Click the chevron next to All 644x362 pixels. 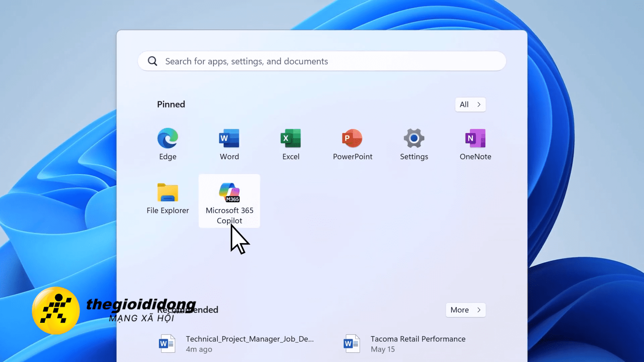(x=479, y=105)
